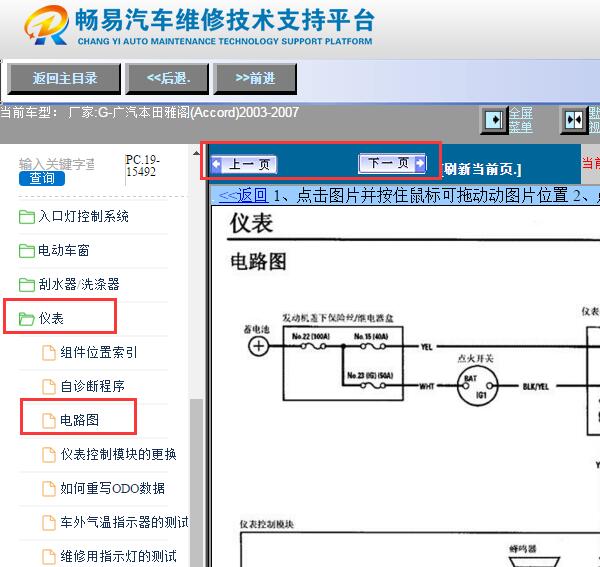Viewport: 600px width, 567px height.
Task: Click the 组件位置索引 document icon
Action: (x=49, y=352)
